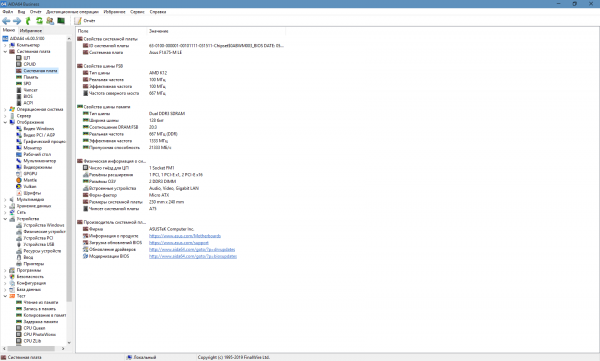
Task: Click the sidebar scrollbar down arrow
Action: pos(69,343)
